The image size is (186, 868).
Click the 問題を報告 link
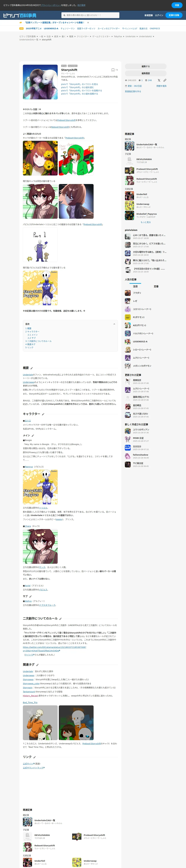161,86
